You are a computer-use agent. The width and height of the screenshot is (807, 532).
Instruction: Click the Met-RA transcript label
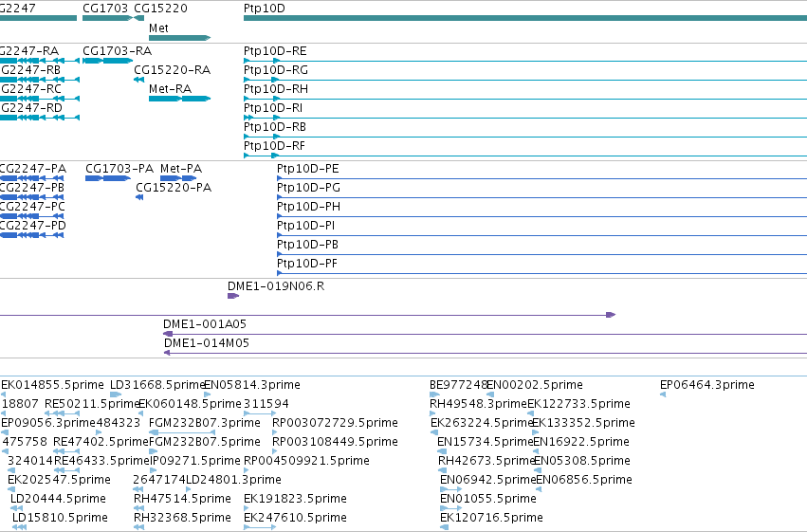point(170,89)
